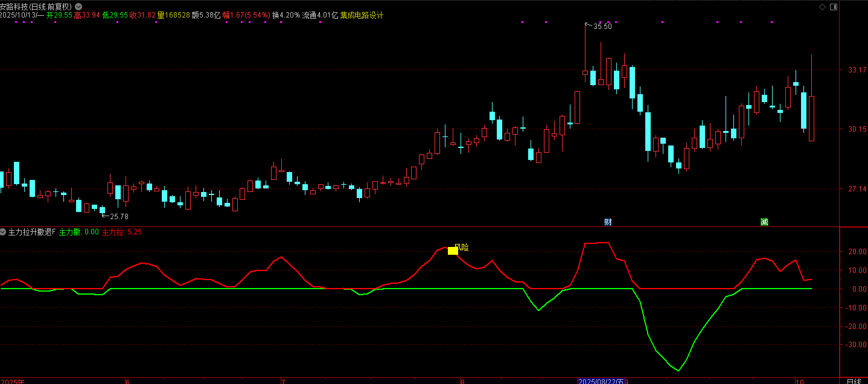
Task: Click the 风险 yellow text label
Action: 461,247
